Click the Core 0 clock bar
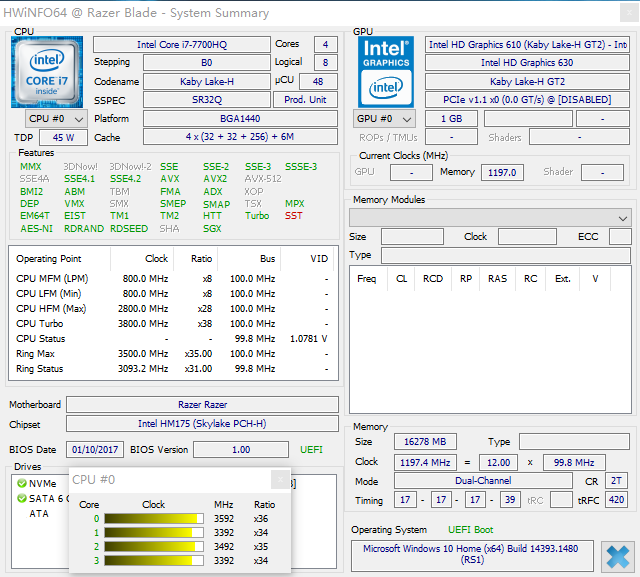 coord(153,519)
